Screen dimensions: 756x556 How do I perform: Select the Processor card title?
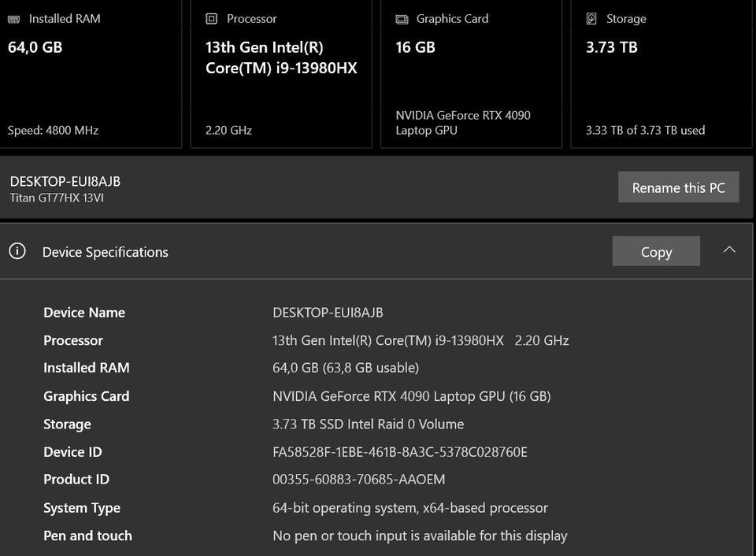pyautogui.click(x=252, y=19)
